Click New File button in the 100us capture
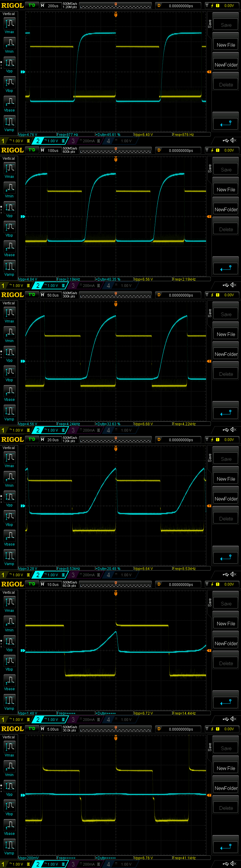 point(226,190)
